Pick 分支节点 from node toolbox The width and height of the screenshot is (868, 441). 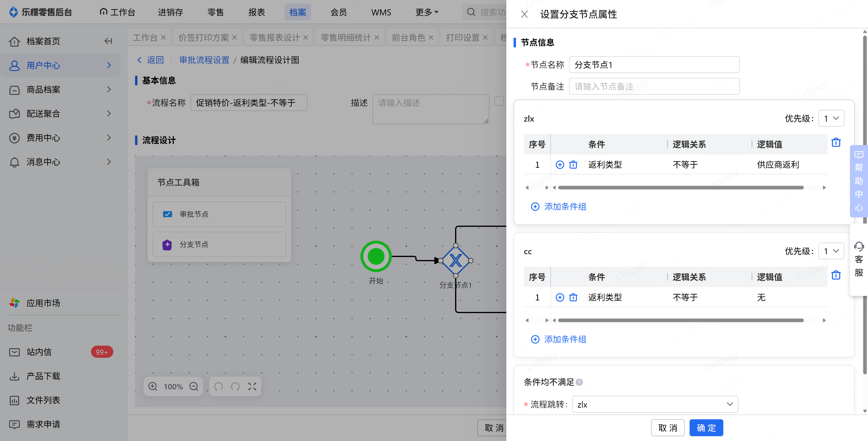pyautogui.click(x=219, y=244)
